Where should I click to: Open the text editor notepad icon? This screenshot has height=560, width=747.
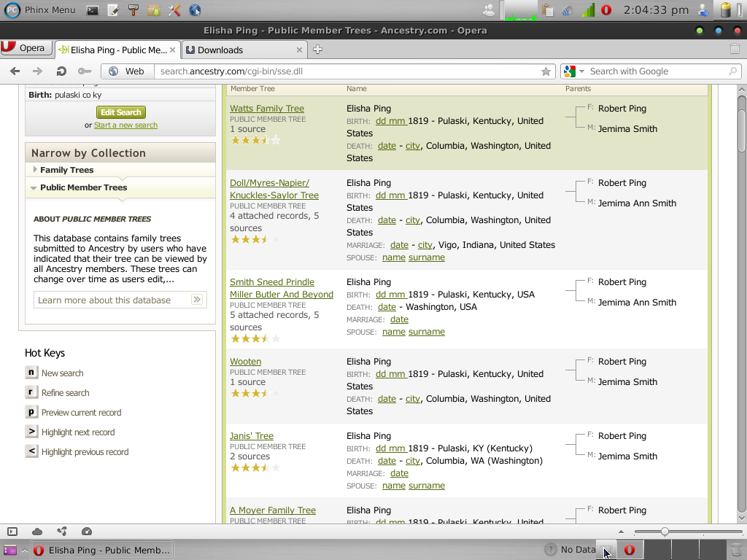point(113,10)
